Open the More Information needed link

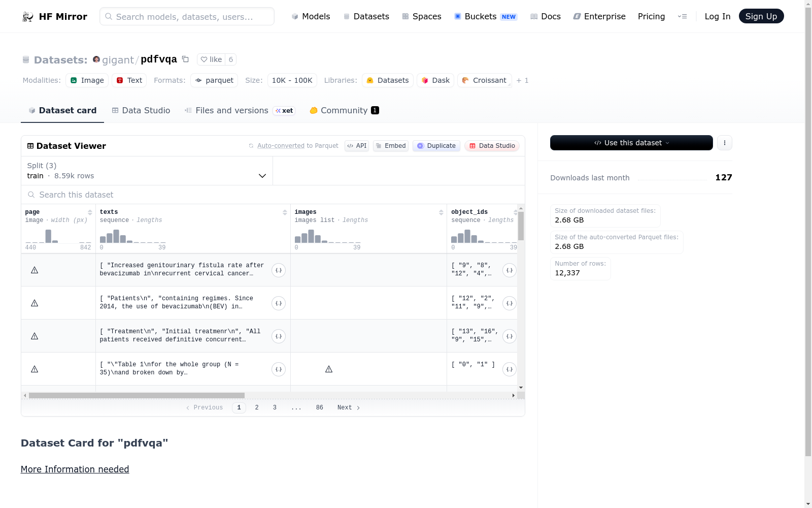point(75,469)
